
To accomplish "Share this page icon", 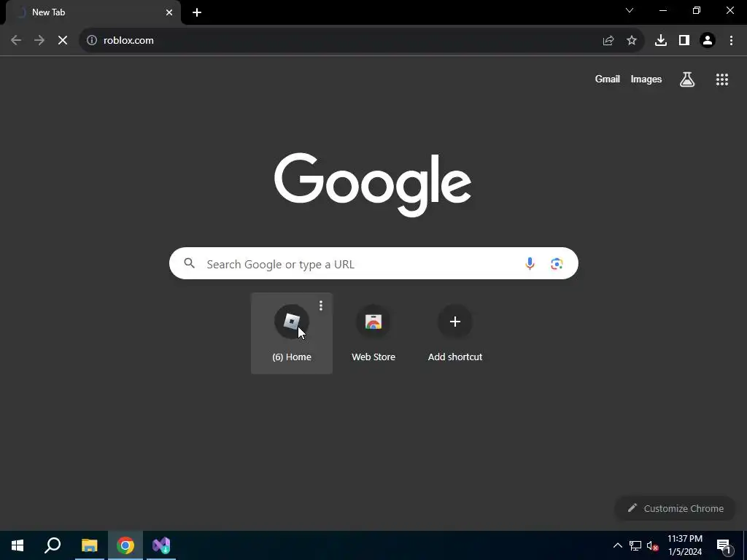I will pyautogui.click(x=608, y=41).
